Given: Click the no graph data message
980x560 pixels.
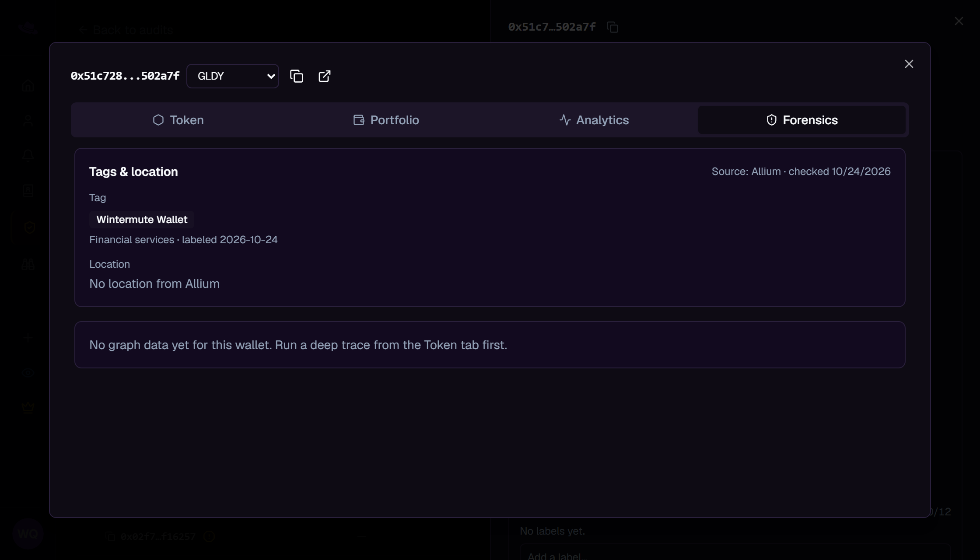Looking at the screenshot, I should [x=298, y=345].
